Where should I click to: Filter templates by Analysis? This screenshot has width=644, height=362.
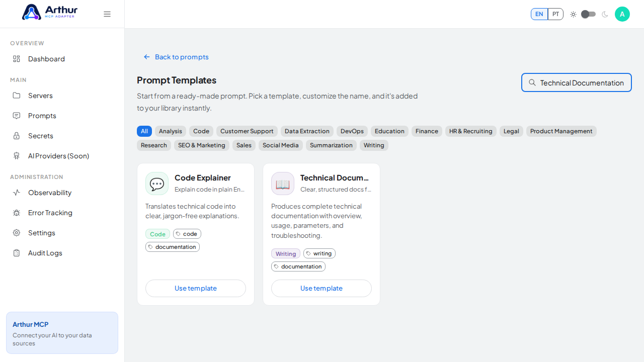tap(171, 131)
